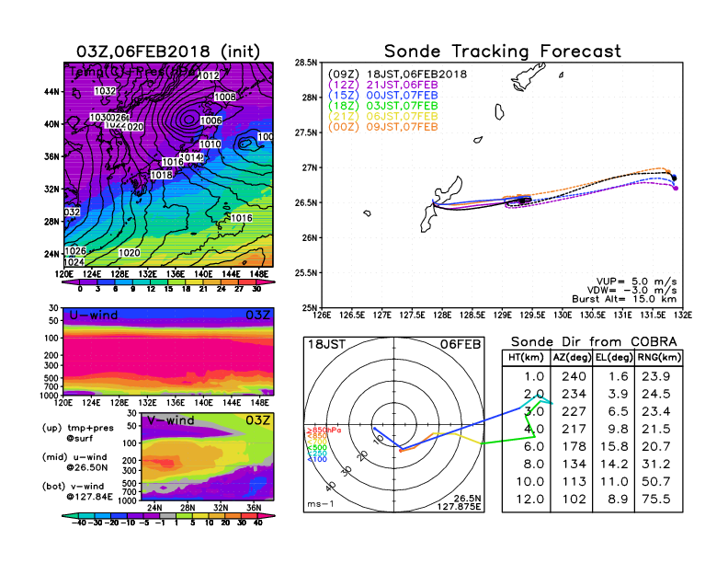728x563 pixels.
Task: Click the "(bot) v-wind @127.84E" description
Action: click(77, 491)
